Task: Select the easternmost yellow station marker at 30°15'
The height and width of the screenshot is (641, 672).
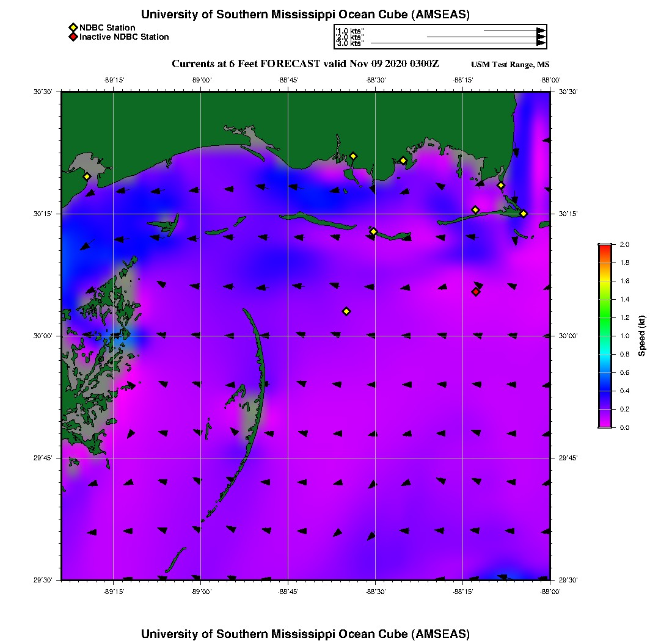Action: coord(524,214)
